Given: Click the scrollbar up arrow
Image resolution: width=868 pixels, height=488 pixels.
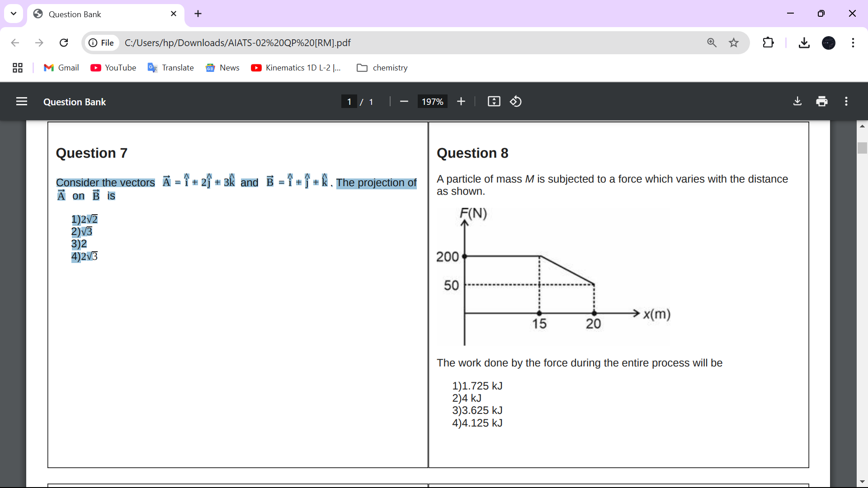Looking at the screenshot, I should [863, 126].
